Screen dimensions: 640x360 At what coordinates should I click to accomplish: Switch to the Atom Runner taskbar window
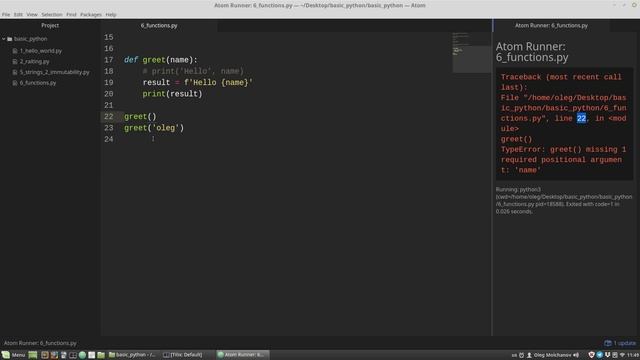242,355
